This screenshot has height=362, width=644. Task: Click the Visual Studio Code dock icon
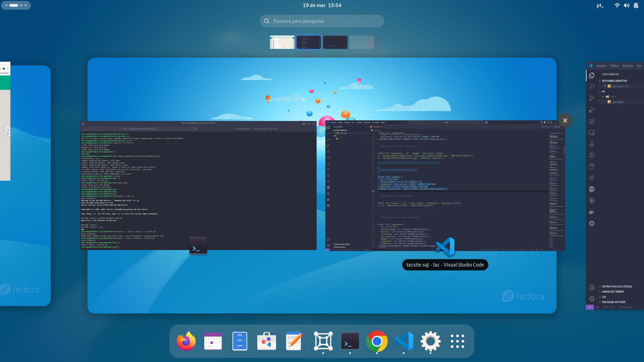404,341
